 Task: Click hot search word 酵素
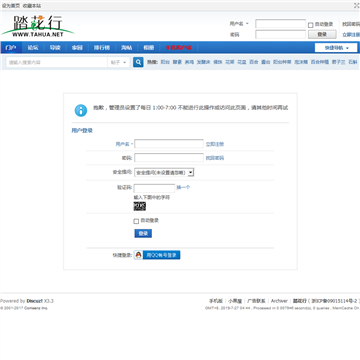click(177, 62)
